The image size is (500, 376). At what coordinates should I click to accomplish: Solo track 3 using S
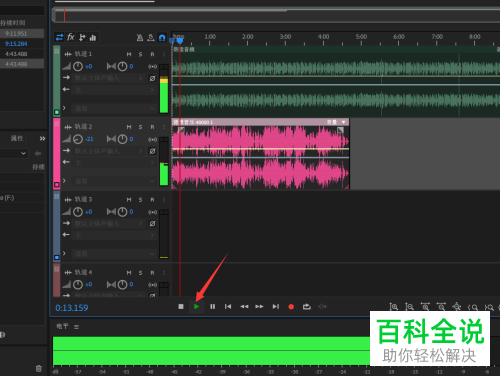click(x=141, y=200)
